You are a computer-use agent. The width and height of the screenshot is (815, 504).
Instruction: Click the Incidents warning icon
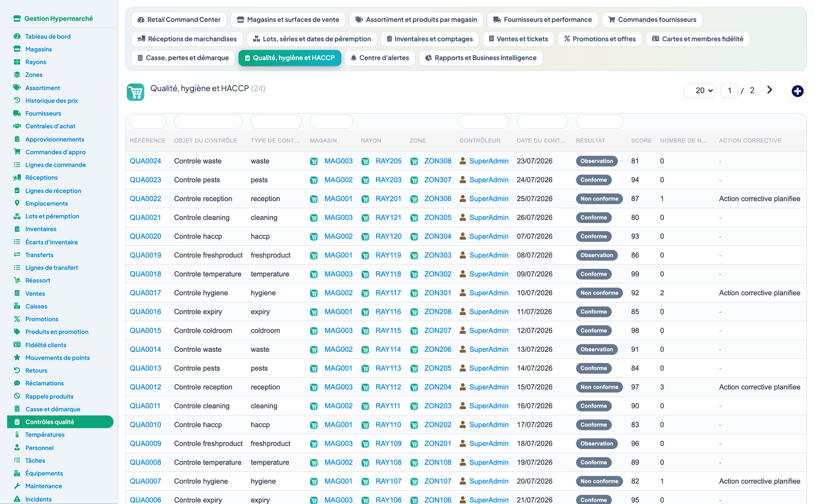17,499
